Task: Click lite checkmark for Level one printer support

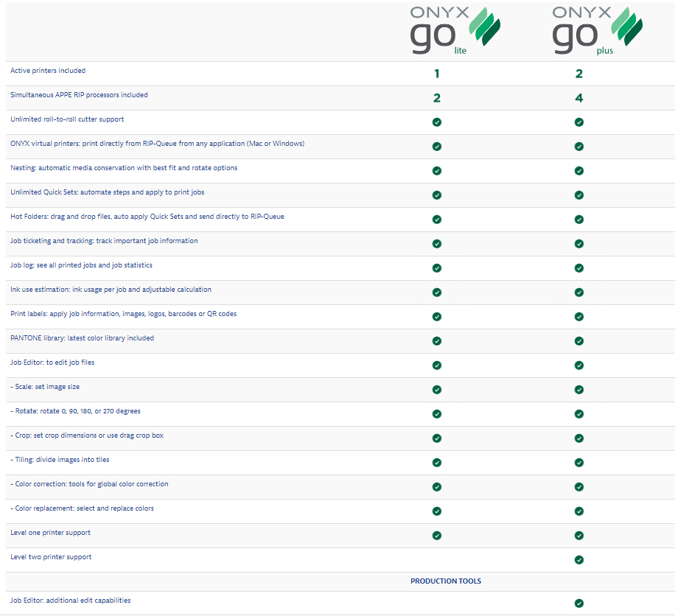Action: pyautogui.click(x=437, y=536)
